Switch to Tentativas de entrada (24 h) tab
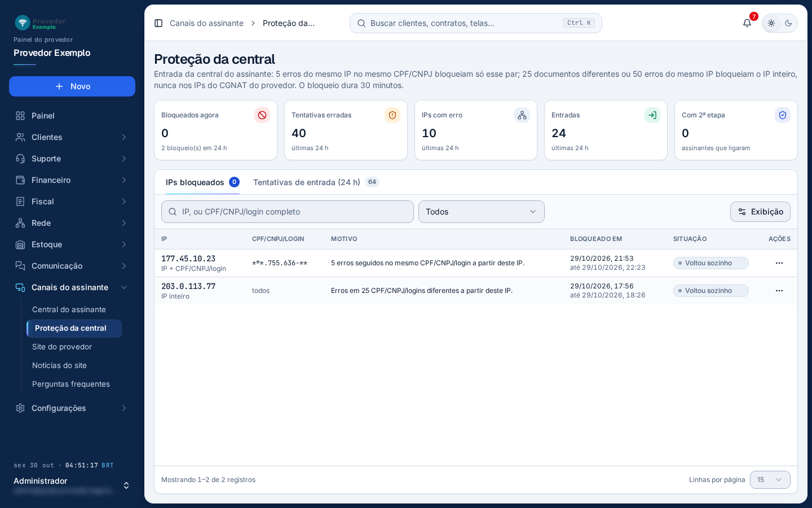 [x=316, y=182]
